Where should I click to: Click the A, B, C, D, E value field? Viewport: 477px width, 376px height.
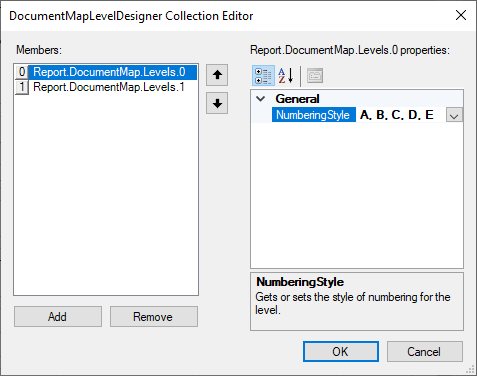[x=401, y=115]
